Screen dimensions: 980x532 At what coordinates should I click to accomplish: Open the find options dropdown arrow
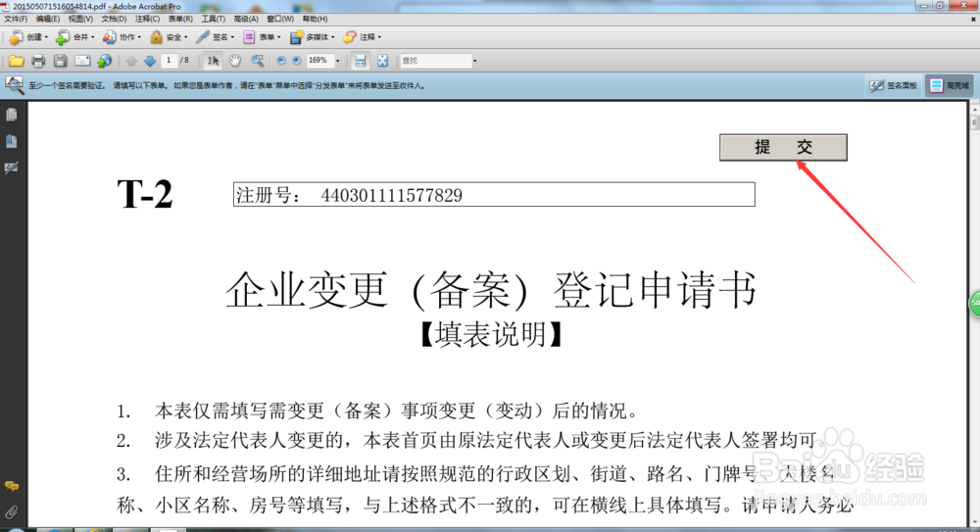pyautogui.click(x=475, y=61)
